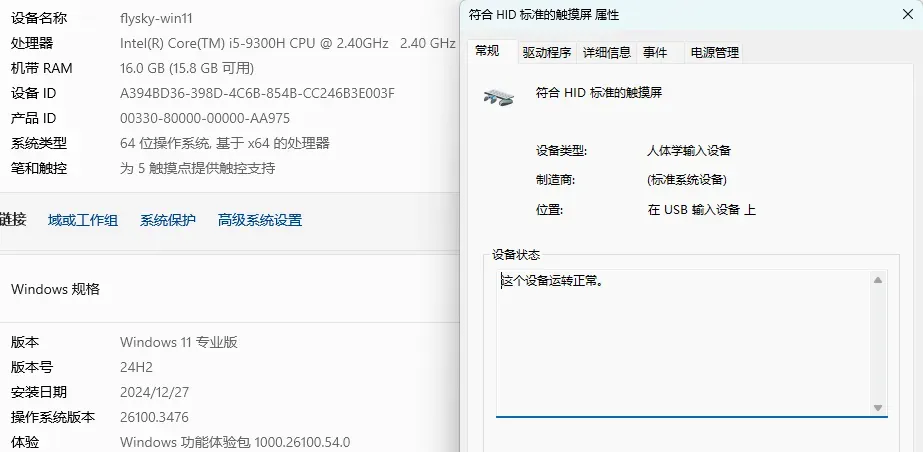The image size is (923, 452).
Task: Select the install date 2024/12/27
Action: click(154, 392)
